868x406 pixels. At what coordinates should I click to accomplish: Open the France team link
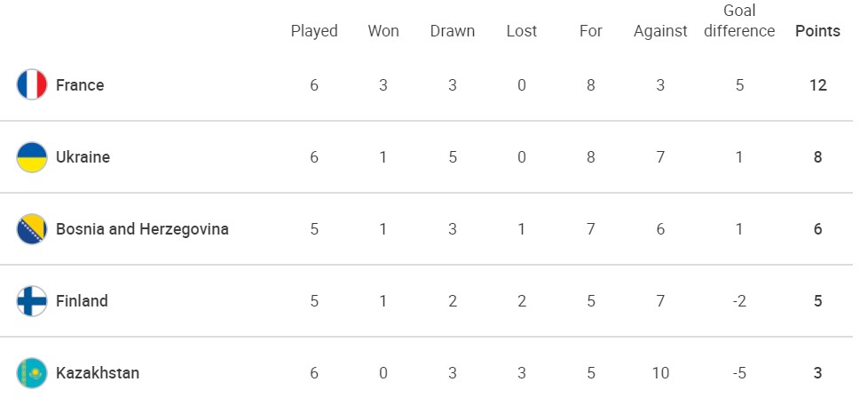click(80, 85)
